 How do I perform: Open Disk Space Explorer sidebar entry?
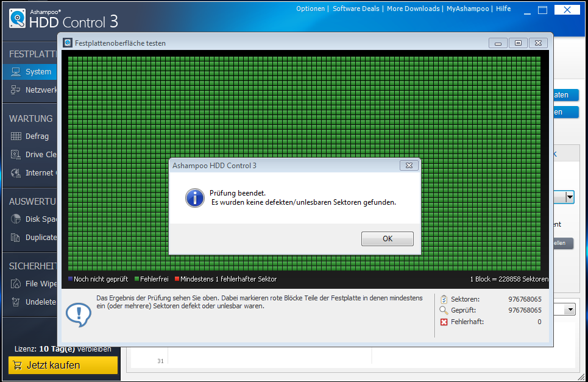[30, 219]
